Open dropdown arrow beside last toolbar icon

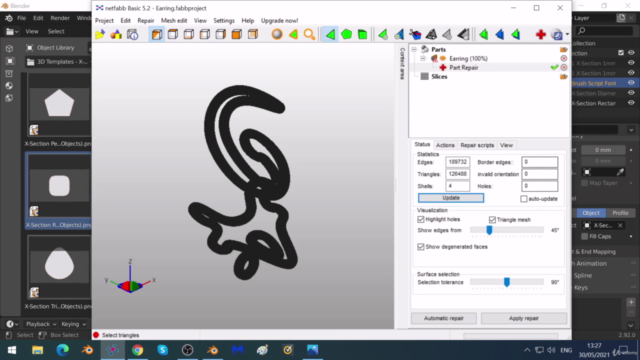point(567,35)
